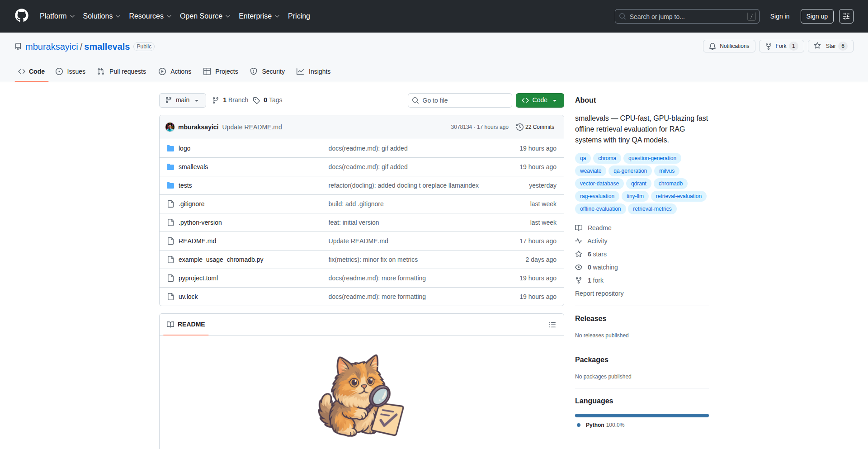Image resolution: width=868 pixels, height=449 pixels.
Task: Open the tests folder
Action: [185, 185]
